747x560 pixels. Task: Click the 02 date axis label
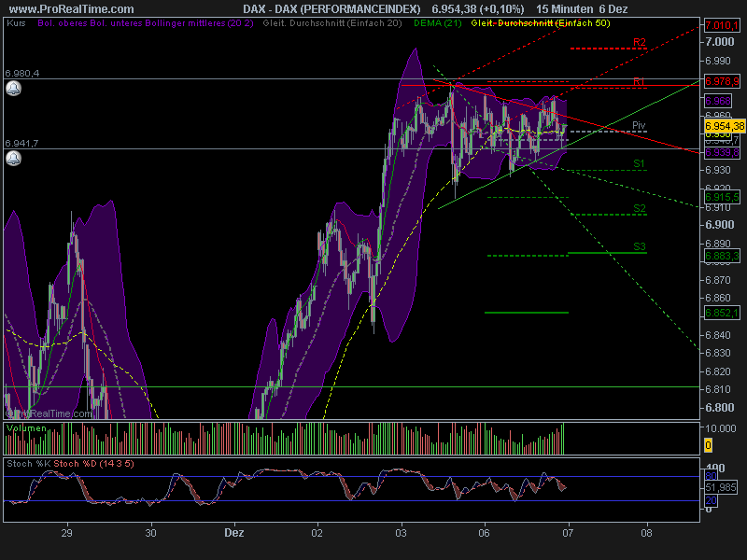pos(317,533)
